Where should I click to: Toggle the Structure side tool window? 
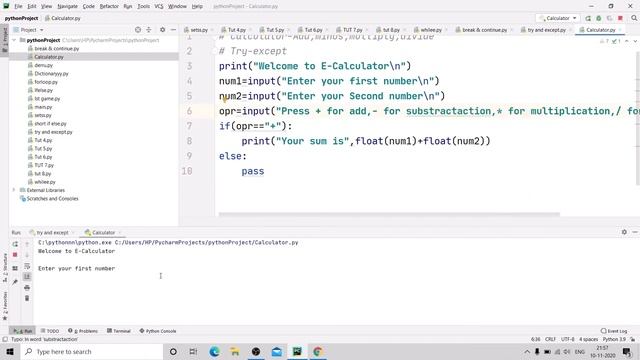point(5,268)
